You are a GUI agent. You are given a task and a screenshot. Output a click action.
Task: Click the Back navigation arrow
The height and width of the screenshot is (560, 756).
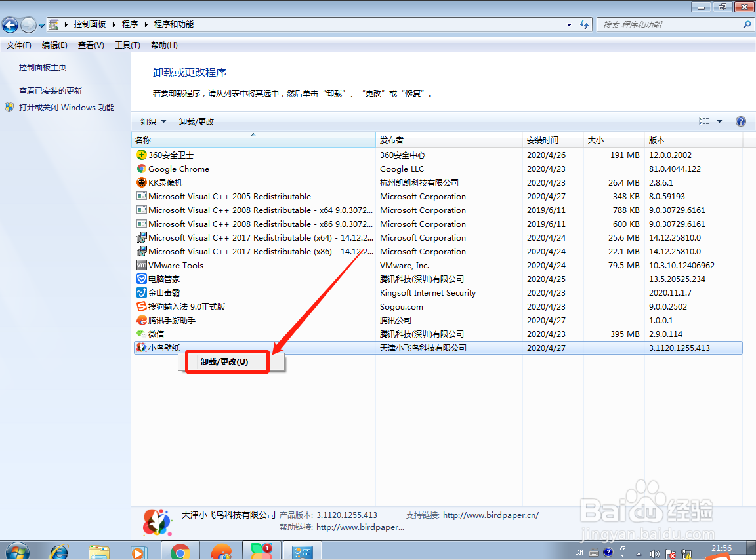pos(10,25)
